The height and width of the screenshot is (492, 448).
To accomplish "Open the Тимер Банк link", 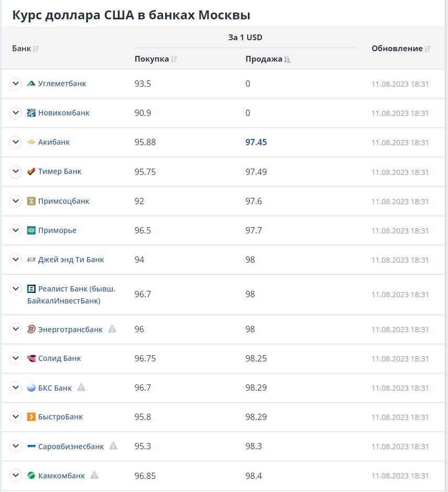I will tap(60, 171).
